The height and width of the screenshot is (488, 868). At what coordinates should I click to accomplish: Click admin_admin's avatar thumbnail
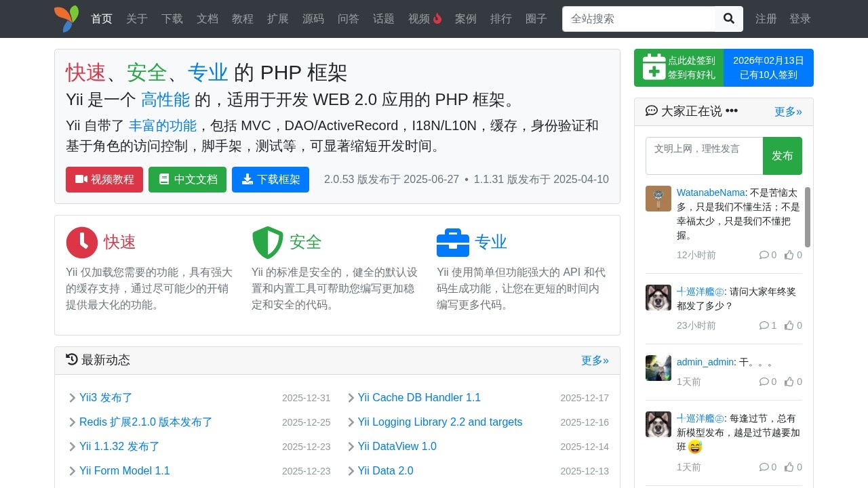[658, 367]
